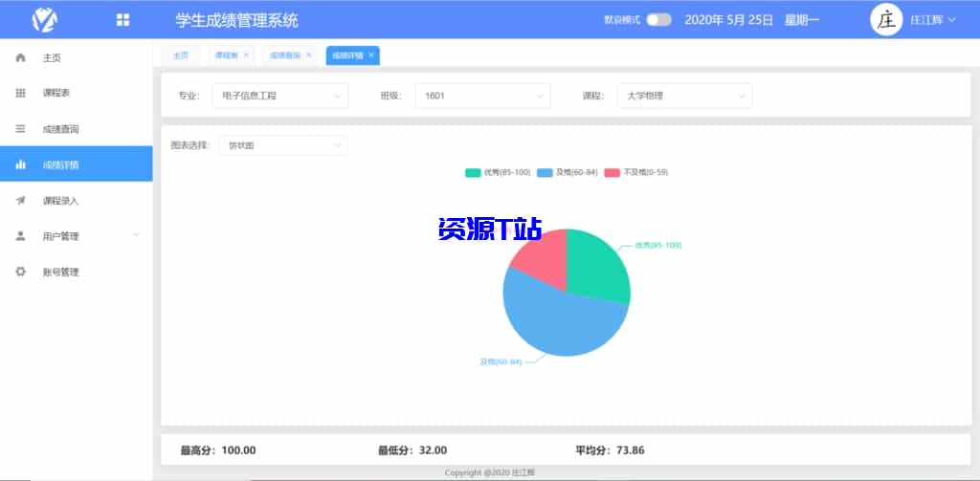Click the four-square grid menu icon

tap(122, 20)
